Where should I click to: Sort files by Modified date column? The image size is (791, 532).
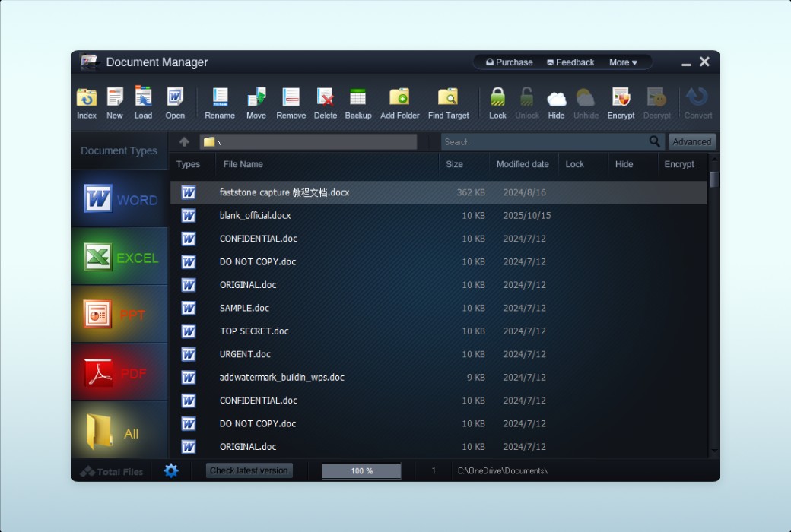point(523,164)
